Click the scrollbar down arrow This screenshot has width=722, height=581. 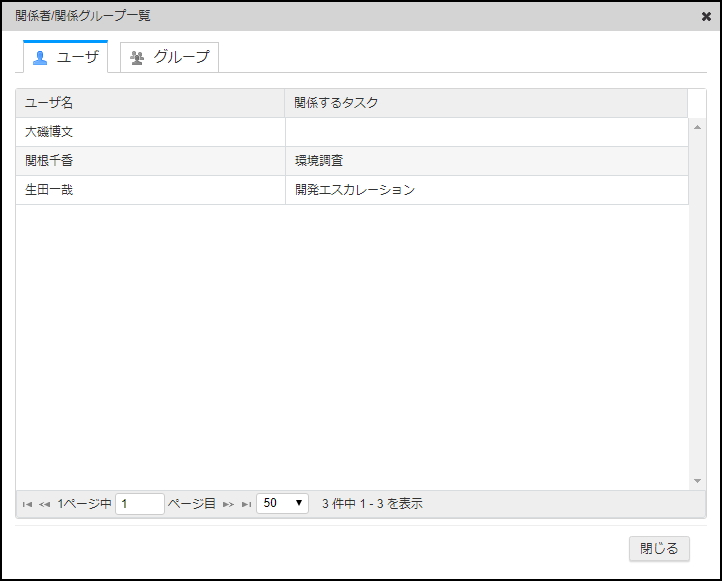698,481
